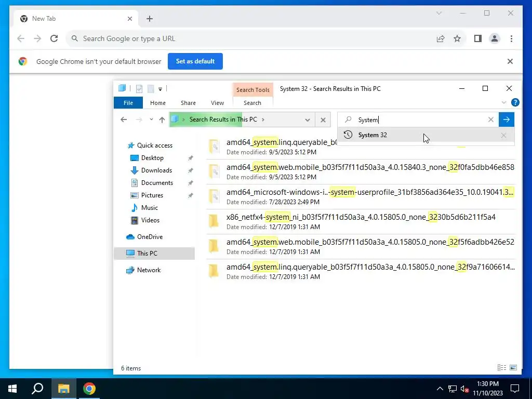Screen dimensions: 532x399
Task: Click Explorer New folder quick access icon
Action: (151, 89)
